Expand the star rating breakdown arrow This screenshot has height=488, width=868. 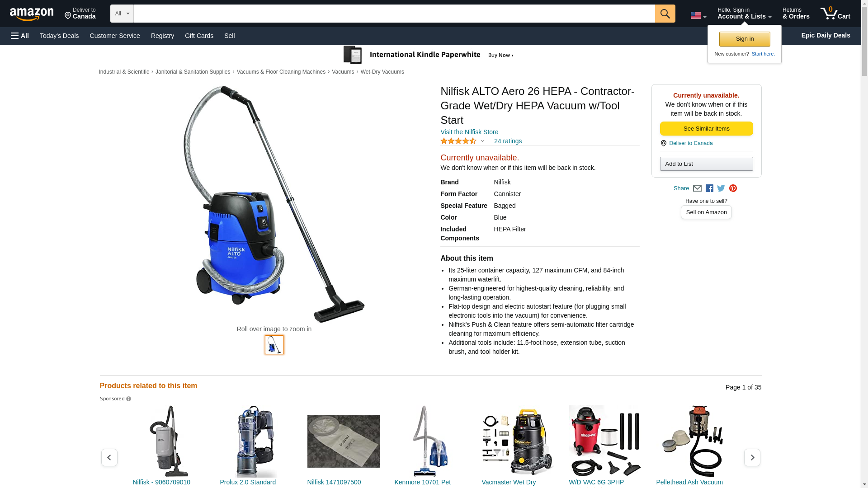pos(482,141)
